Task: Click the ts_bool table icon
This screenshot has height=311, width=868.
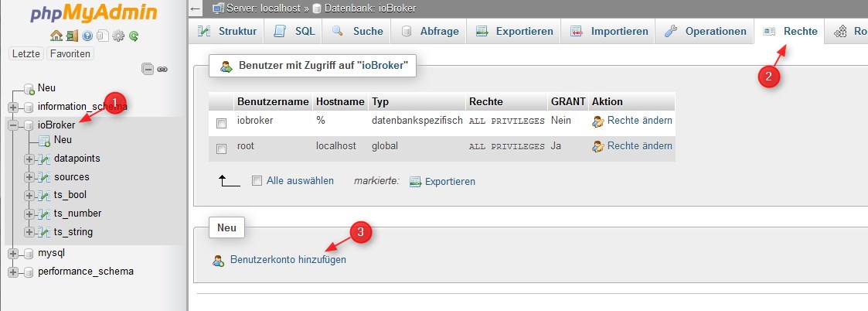Action: point(45,196)
